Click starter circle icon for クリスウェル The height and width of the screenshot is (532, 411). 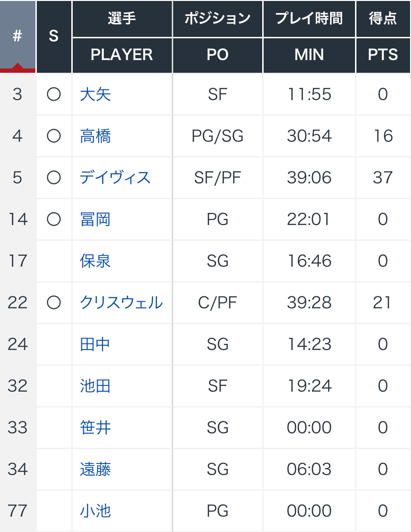(x=54, y=303)
